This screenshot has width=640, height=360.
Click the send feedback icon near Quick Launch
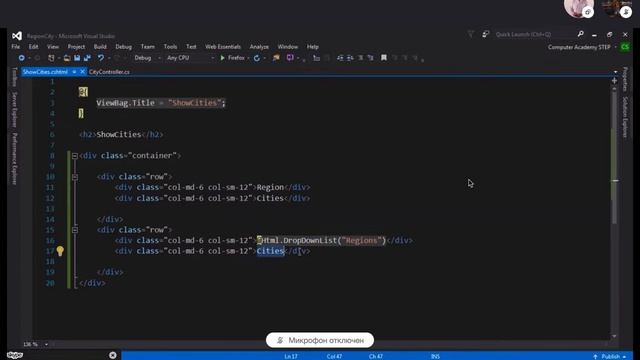coord(485,34)
